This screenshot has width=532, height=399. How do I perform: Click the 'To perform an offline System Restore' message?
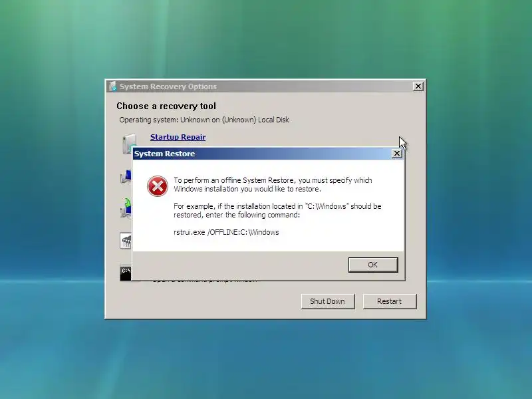pyautogui.click(x=273, y=185)
